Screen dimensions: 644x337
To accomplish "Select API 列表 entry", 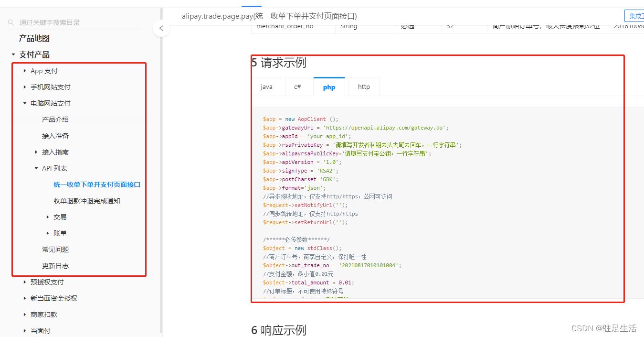I will (54, 168).
